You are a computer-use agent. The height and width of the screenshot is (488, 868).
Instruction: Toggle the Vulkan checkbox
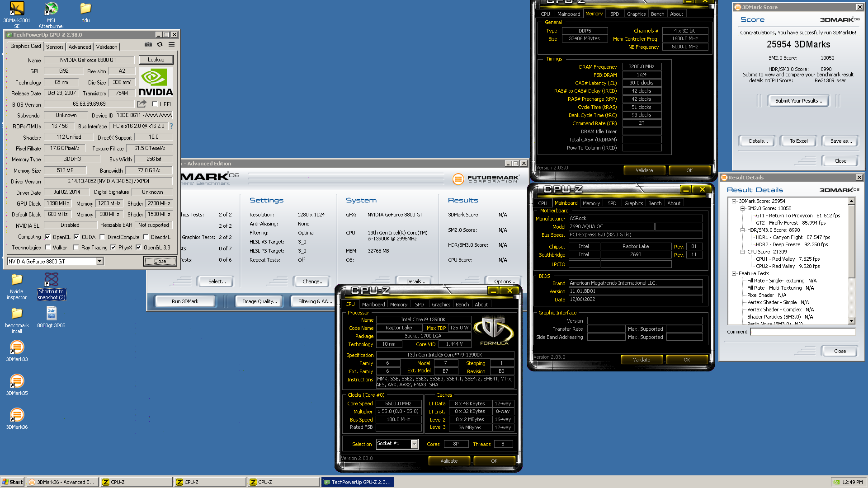tap(47, 248)
